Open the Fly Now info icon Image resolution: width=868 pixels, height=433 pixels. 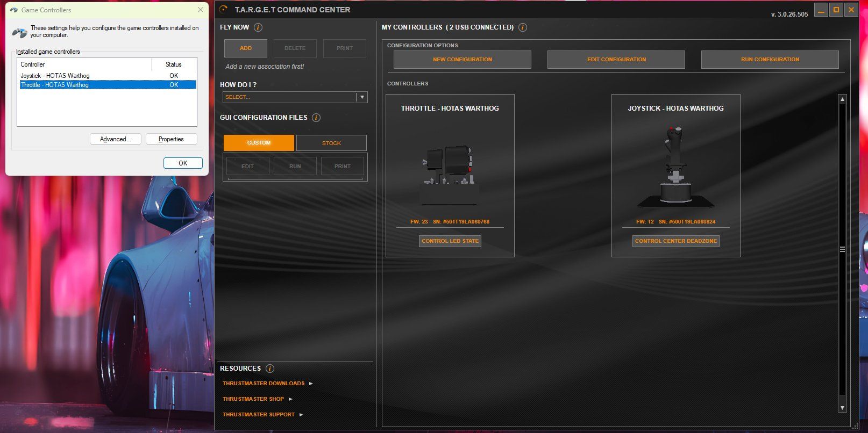(x=258, y=27)
